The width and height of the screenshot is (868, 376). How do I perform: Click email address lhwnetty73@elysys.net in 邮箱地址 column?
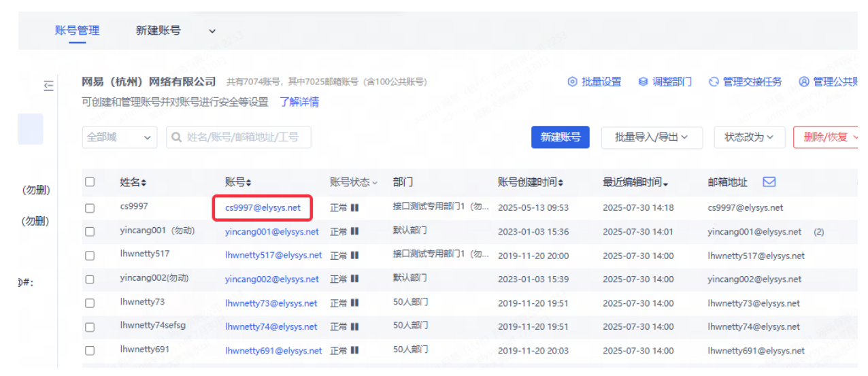[x=754, y=303]
